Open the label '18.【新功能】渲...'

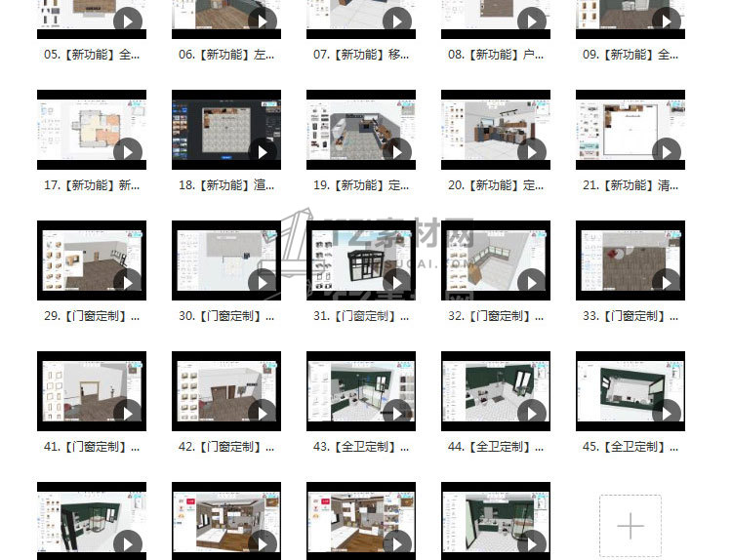point(226,185)
